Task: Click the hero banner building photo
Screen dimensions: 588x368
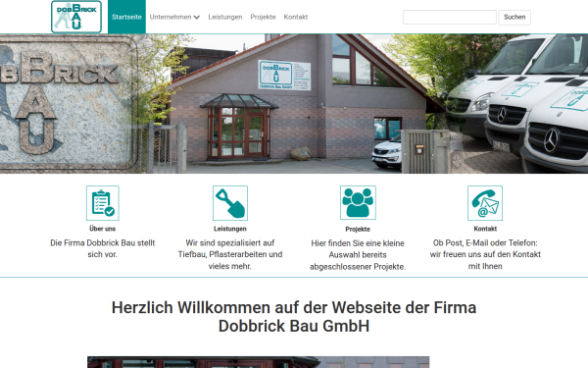Action: (x=294, y=104)
